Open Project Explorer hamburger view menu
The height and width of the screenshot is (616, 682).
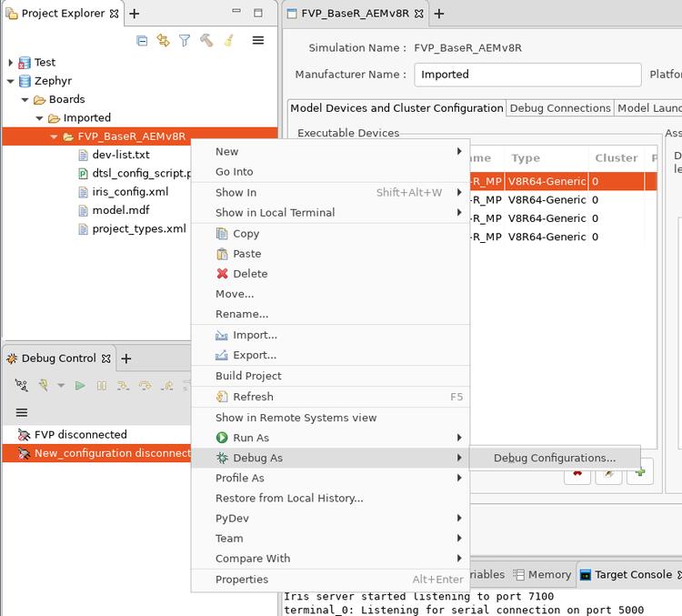coord(258,41)
